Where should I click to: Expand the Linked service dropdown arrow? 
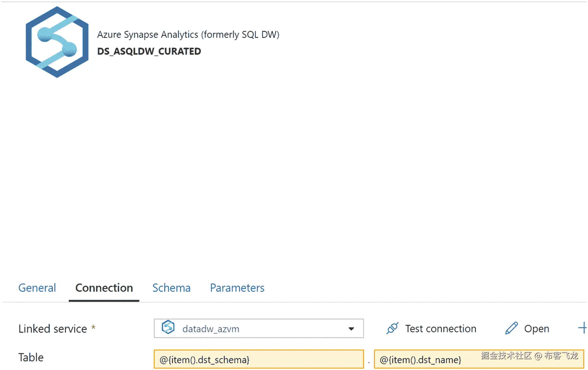pyautogui.click(x=351, y=329)
